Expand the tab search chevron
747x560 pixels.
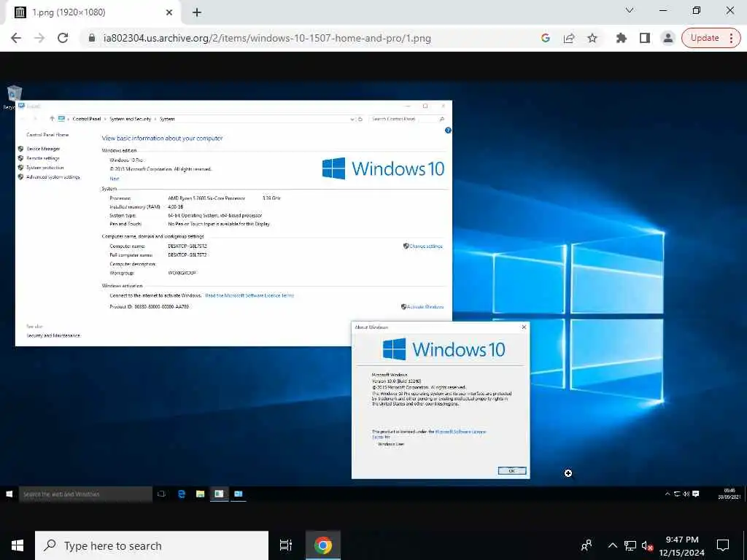coord(630,10)
